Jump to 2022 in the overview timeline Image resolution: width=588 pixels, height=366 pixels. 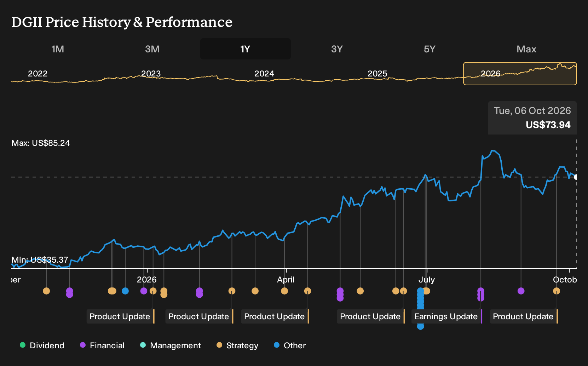(x=38, y=74)
